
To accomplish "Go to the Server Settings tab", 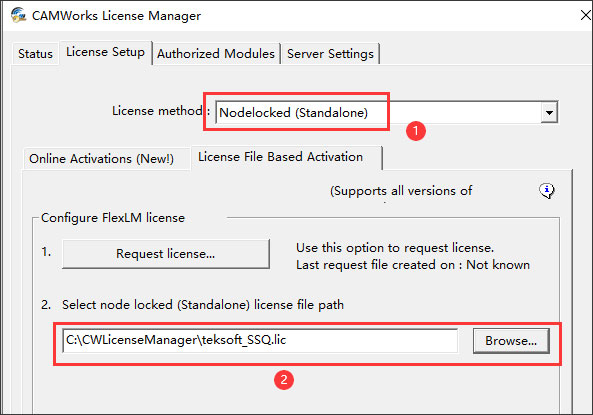I will click(331, 54).
